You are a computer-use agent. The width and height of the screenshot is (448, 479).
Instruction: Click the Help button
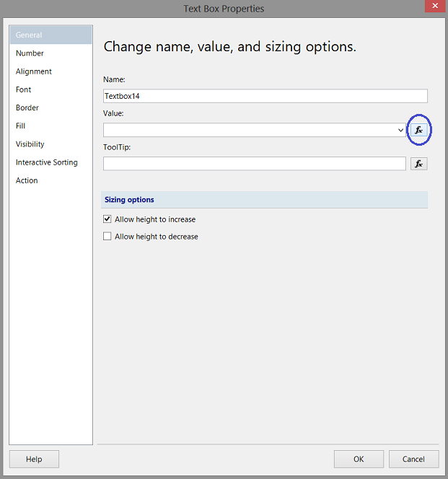click(34, 459)
